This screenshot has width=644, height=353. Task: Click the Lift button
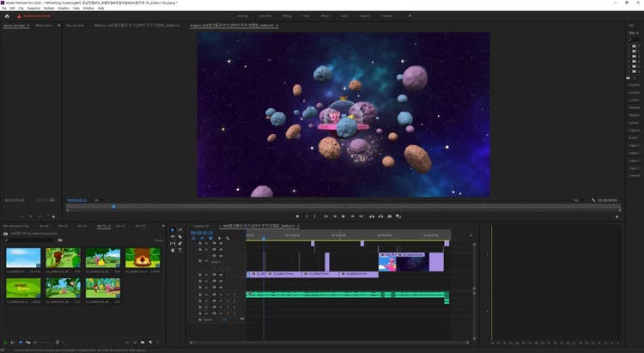tap(372, 216)
